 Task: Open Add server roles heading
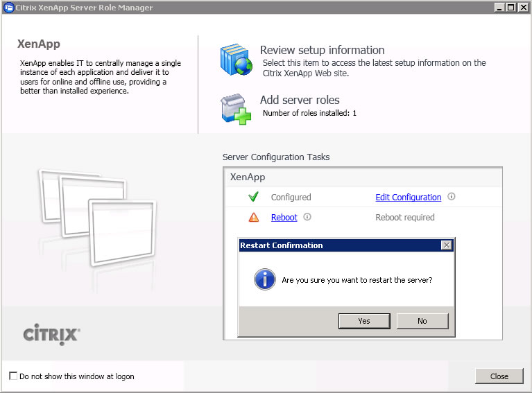click(x=300, y=100)
